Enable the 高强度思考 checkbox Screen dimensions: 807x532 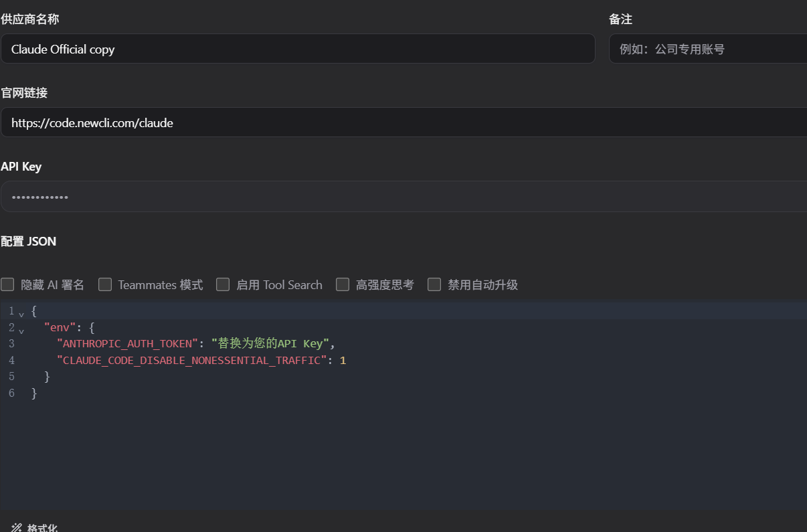343,284
